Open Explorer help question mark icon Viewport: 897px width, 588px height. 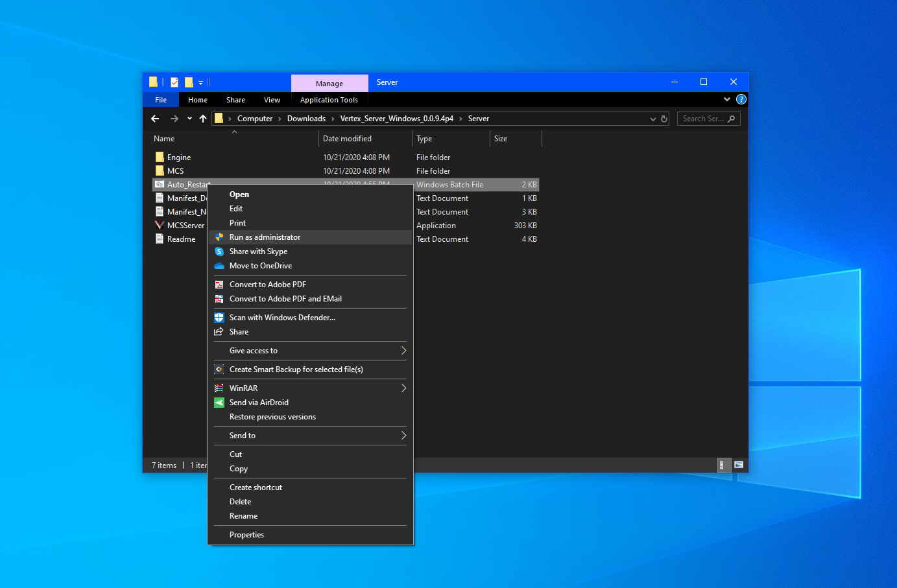(741, 100)
